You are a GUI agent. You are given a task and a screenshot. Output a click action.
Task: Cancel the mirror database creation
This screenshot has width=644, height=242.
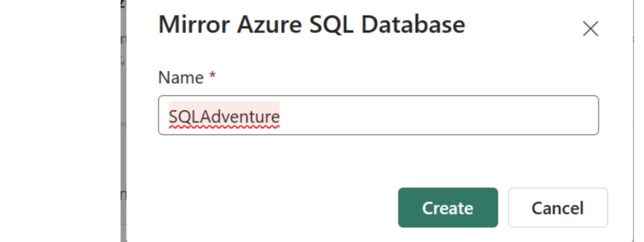click(x=558, y=207)
